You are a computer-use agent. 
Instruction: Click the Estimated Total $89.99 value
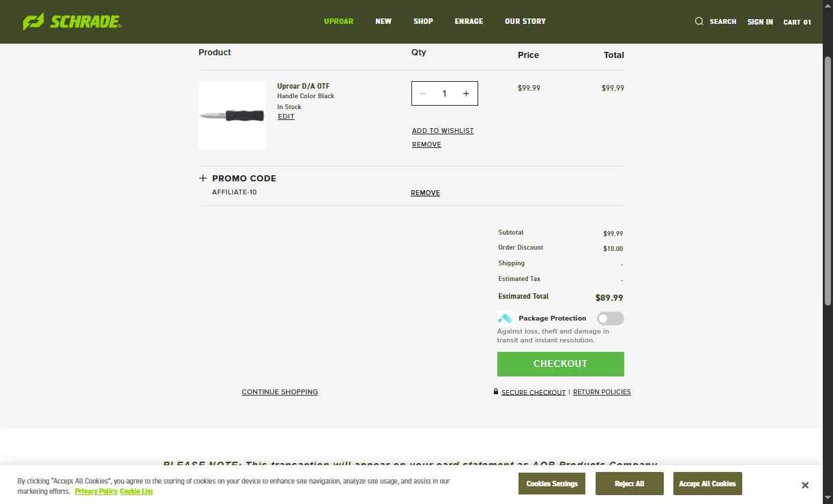click(609, 298)
